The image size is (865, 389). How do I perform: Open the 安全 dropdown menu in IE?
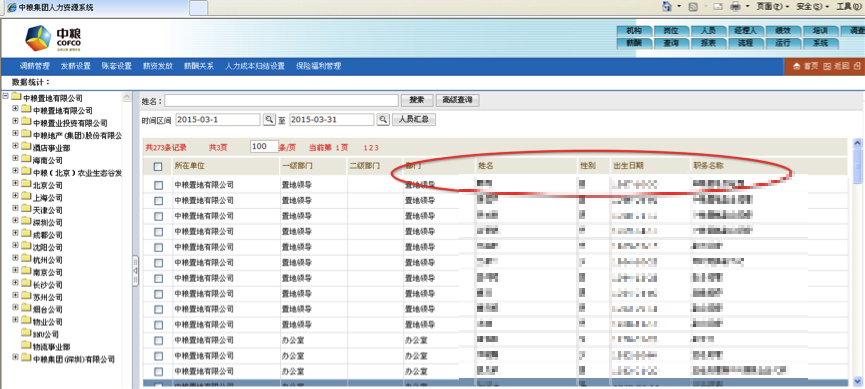[813, 7]
